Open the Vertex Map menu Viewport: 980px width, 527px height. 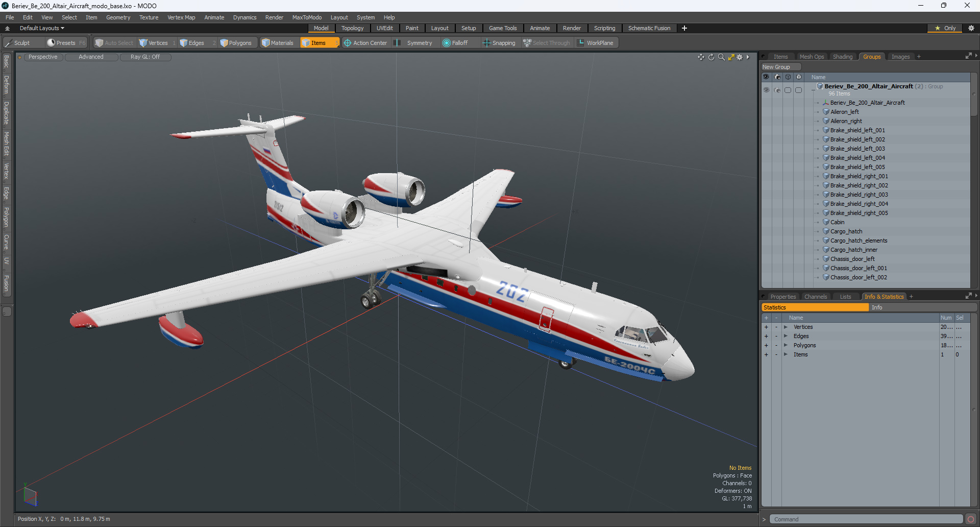point(181,17)
